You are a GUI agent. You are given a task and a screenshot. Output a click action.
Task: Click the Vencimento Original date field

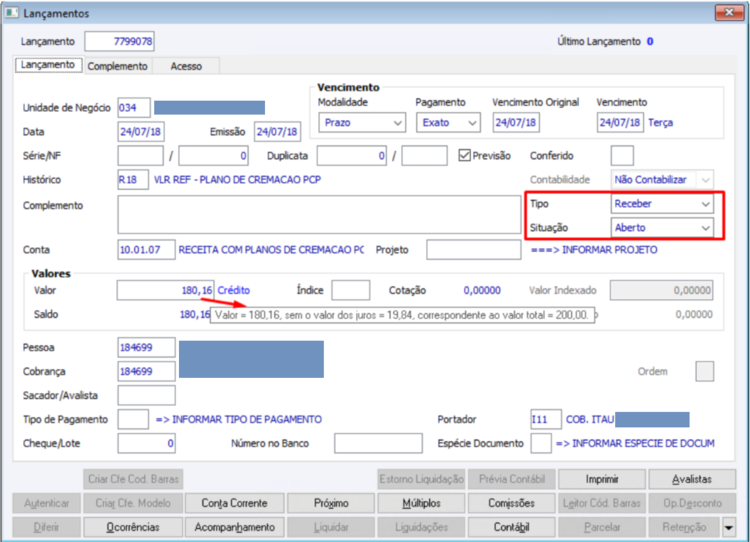click(516, 122)
